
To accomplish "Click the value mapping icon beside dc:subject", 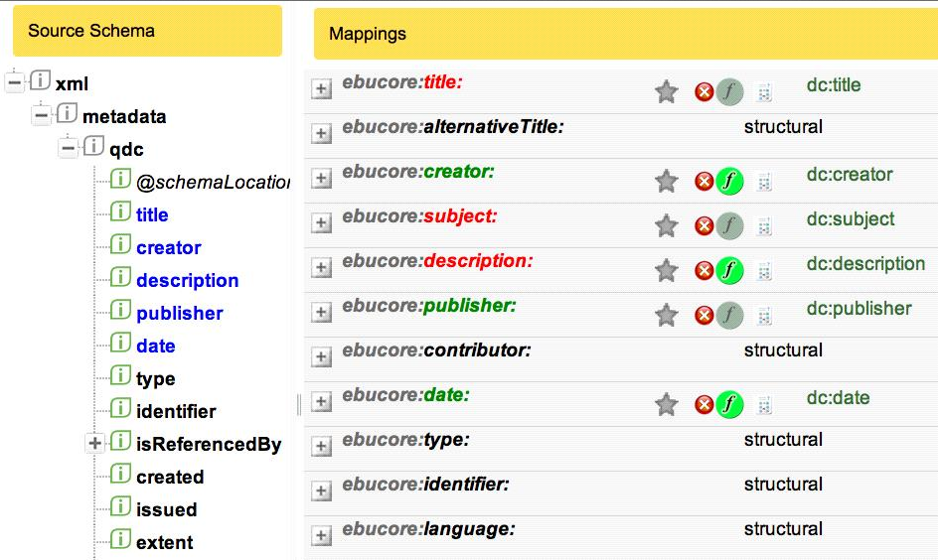I will click(764, 226).
